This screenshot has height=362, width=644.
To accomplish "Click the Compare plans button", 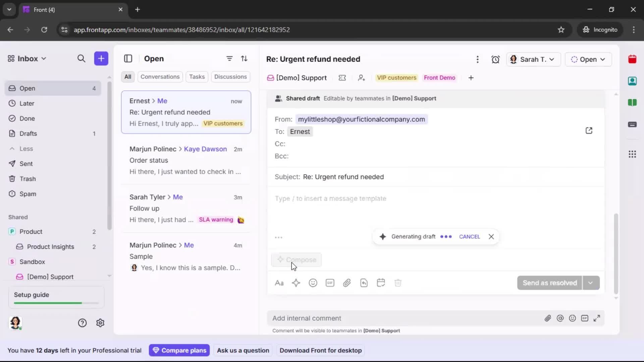I will 179,350.
